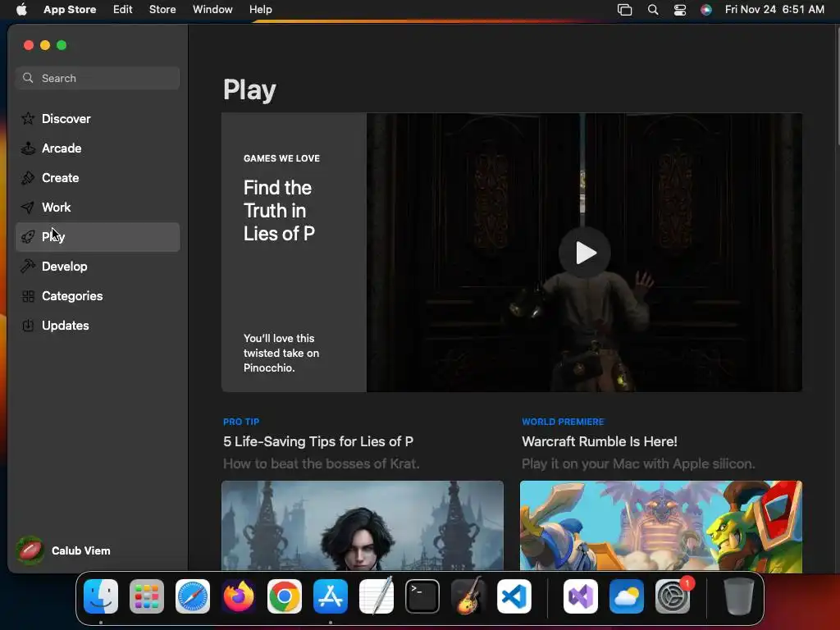
Task: Open Launchpad from the Dock
Action: [147, 596]
